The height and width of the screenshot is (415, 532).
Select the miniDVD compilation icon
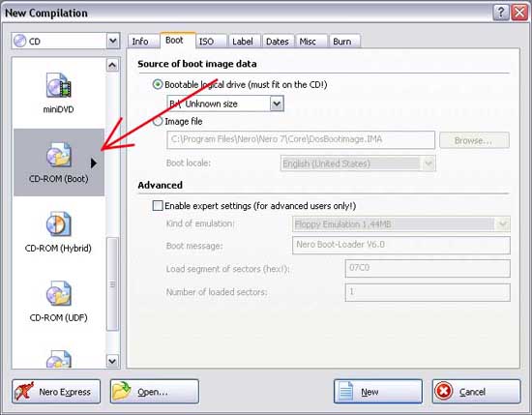point(59,85)
